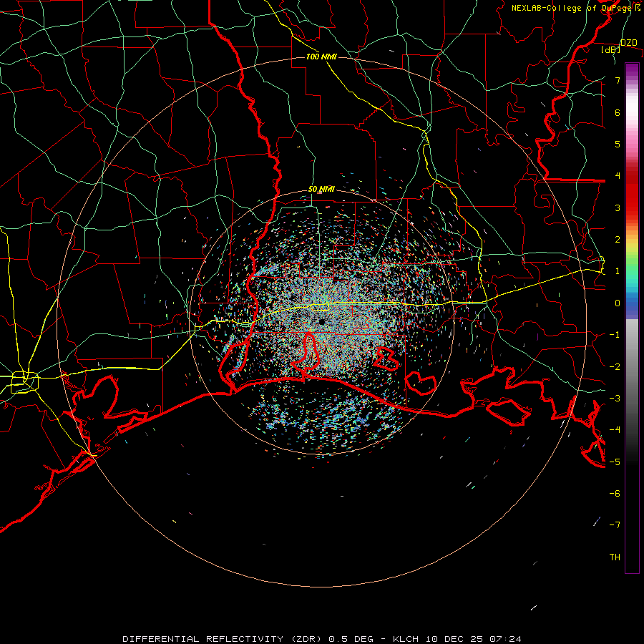Image resolution: width=644 pixels, height=644 pixels.
Task: Click the 1 tick label on scale
Action: 618,271
